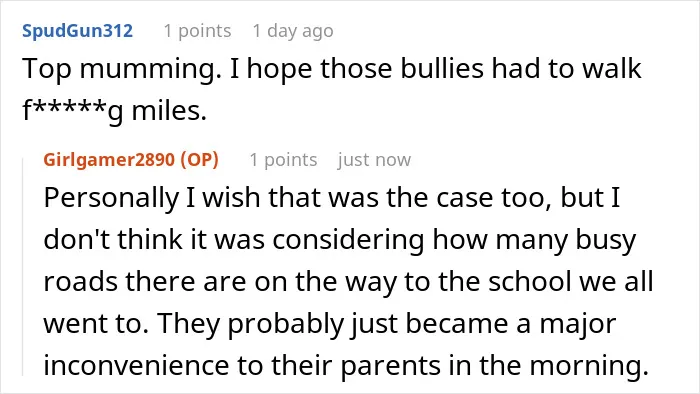The width and height of the screenshot is (700, 394).
Task: Click the word "considering" in the reply
Action: (349, 240)
